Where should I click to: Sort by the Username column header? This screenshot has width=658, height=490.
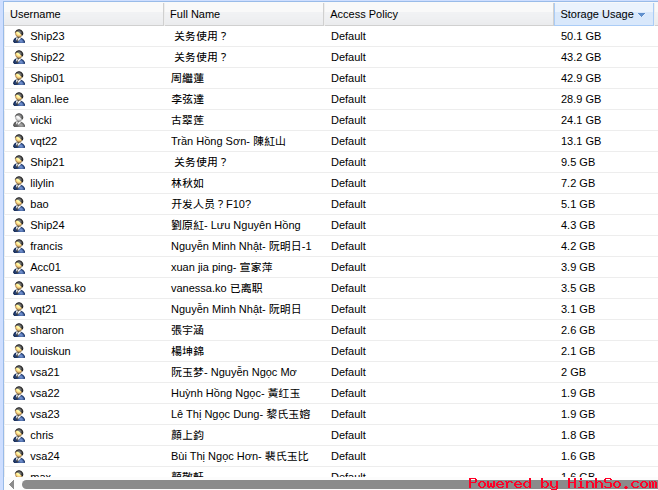click(84, 14)
